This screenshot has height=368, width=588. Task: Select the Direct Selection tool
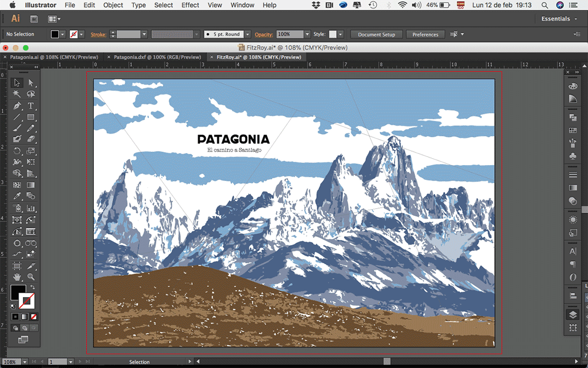(x=30, y=83)
